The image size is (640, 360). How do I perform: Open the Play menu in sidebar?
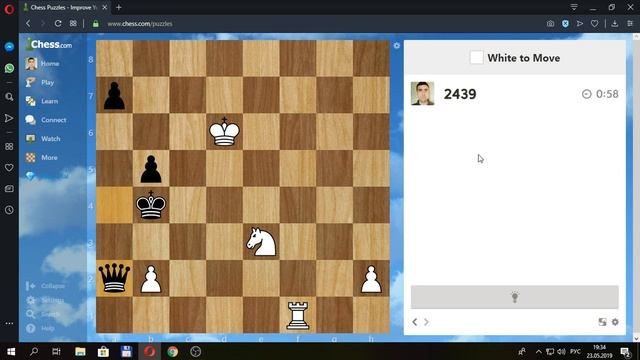click(40, 82)
